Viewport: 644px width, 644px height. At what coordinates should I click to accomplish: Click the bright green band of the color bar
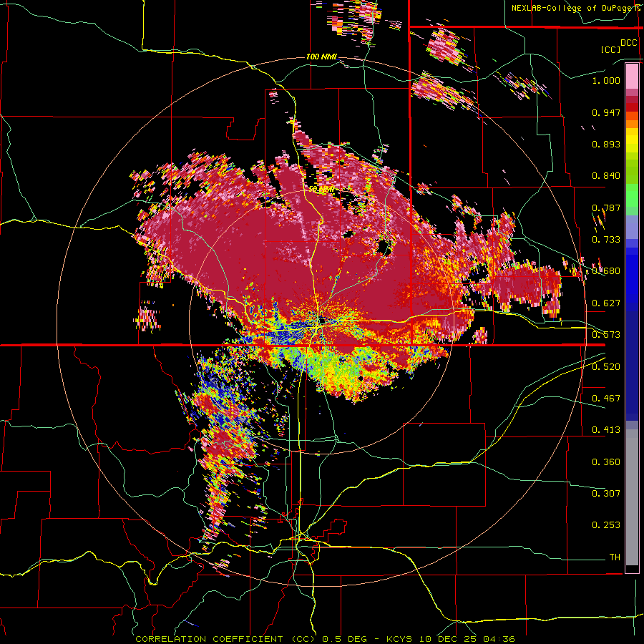(x=632, y=195)
